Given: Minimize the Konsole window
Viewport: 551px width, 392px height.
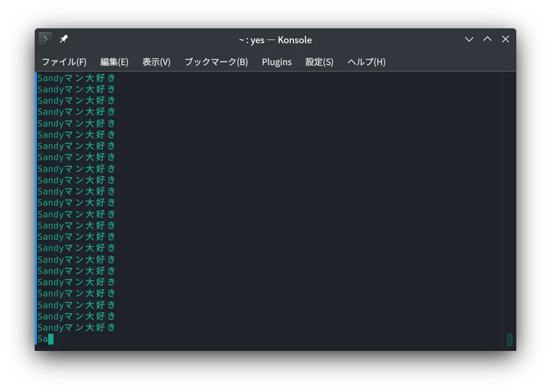Looking at the screenshot, I should click(x=469, y=40).
